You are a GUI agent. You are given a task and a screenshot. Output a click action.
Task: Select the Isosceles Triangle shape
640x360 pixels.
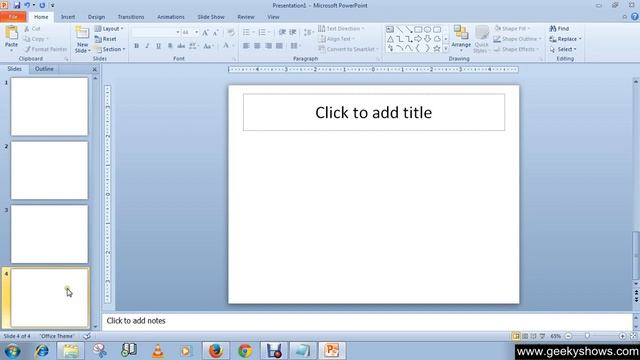pos(390,39)
